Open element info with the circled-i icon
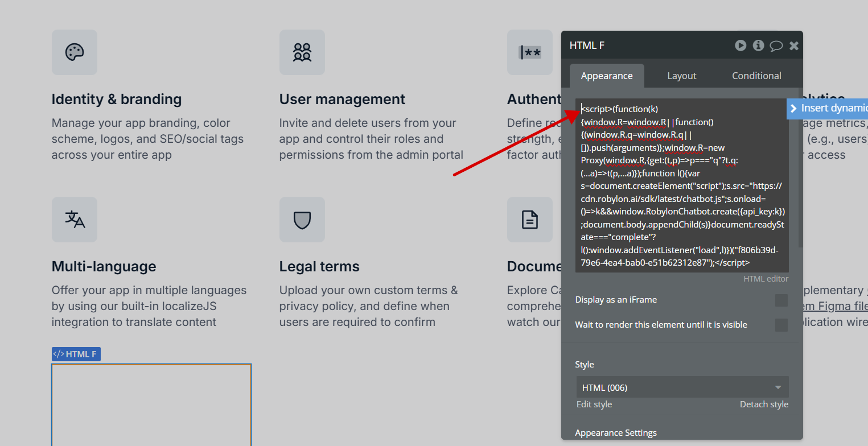Viewport: 868px width, 446px height. tap(758, 46)
